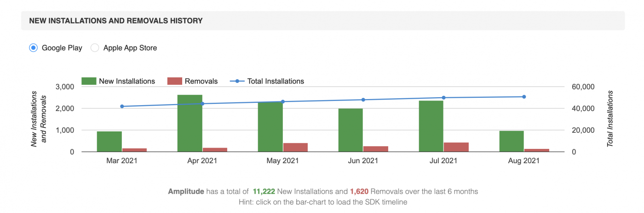Click the green Jun 2021 installations bar

(x=351, y=130)
